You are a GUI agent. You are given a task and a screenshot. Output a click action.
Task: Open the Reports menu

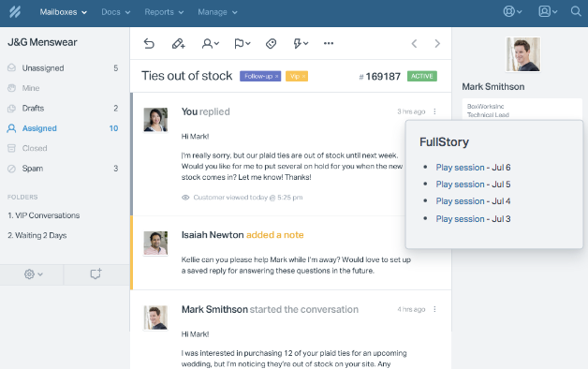pyautogui.click(x=164, y=12)
